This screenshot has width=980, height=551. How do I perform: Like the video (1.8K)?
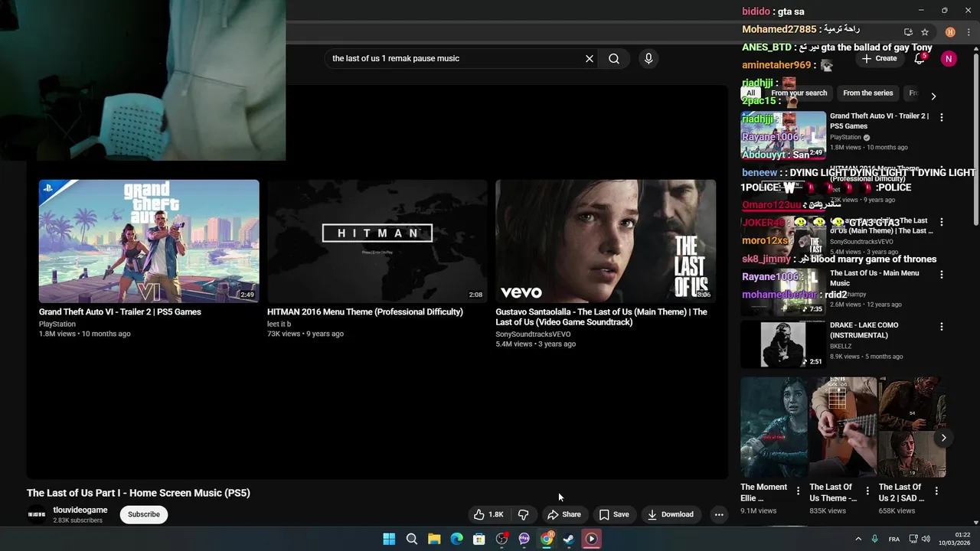tap(488, 514)
